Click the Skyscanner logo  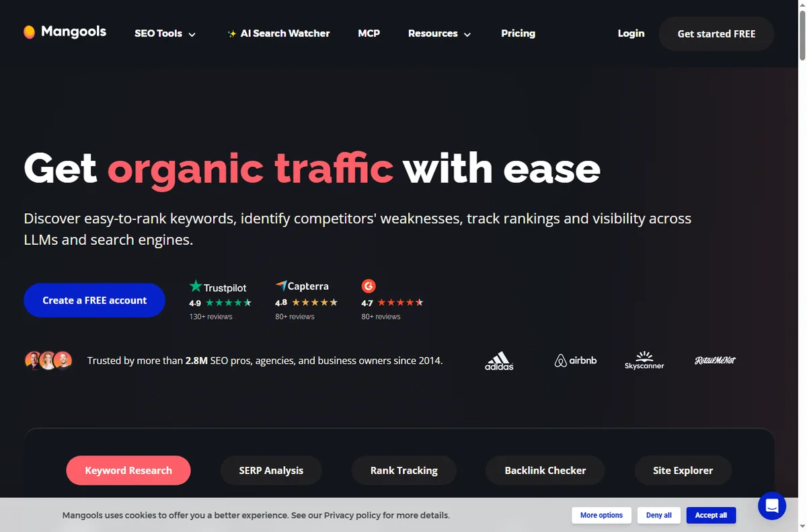coord(644,360)
